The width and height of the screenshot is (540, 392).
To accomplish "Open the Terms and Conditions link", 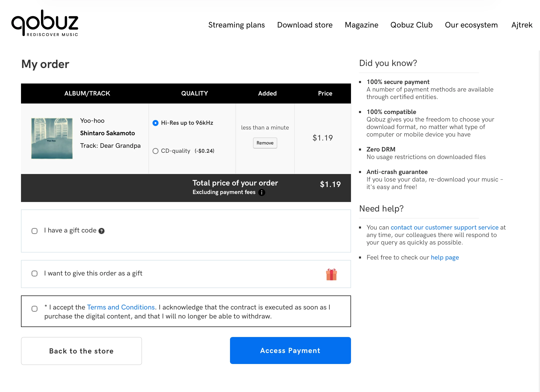I will click(x=121, y=307).
